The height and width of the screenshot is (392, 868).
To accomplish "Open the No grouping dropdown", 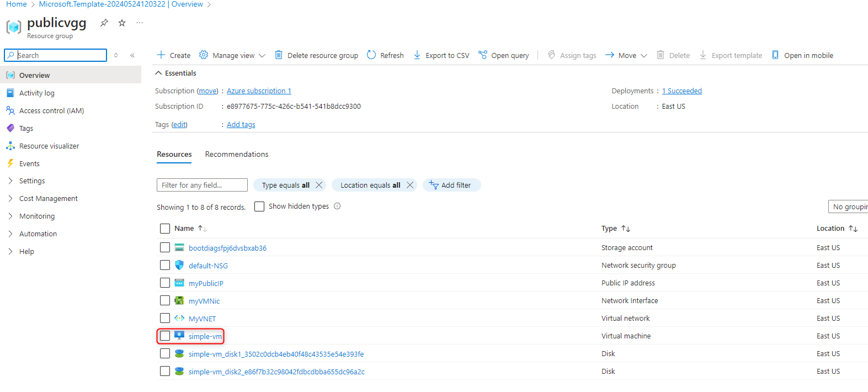I will tap(848, 206).
